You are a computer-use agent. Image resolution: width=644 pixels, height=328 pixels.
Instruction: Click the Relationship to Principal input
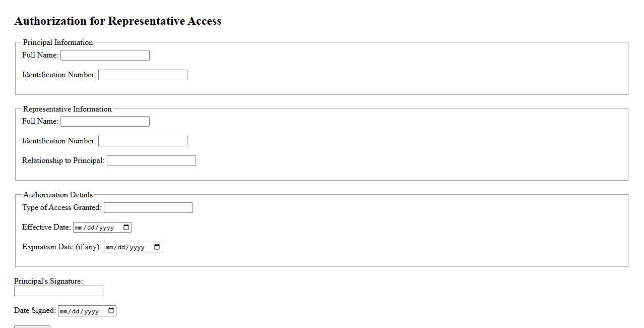tap(151, 160)
